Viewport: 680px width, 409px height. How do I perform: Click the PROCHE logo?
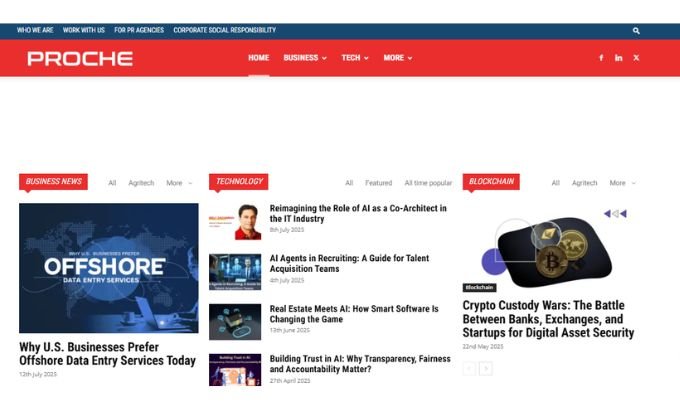(x=80, y=58)
